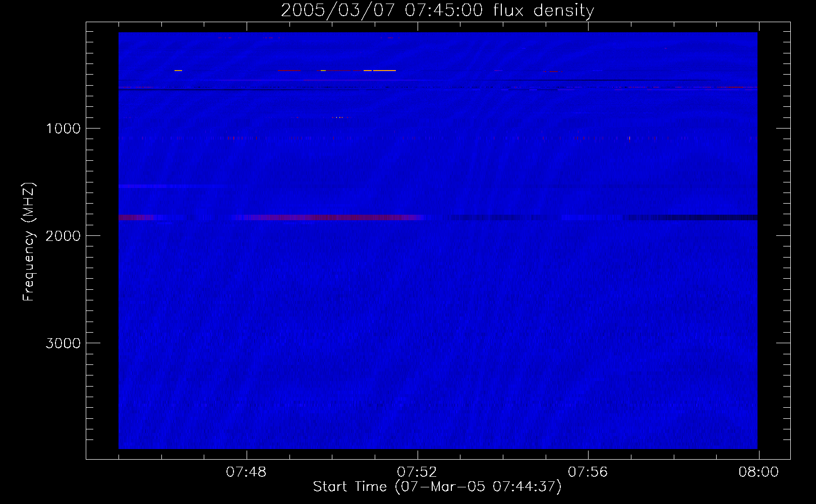Click the 'Frequency (MHZ)' axis title

(x=29, y=242)
